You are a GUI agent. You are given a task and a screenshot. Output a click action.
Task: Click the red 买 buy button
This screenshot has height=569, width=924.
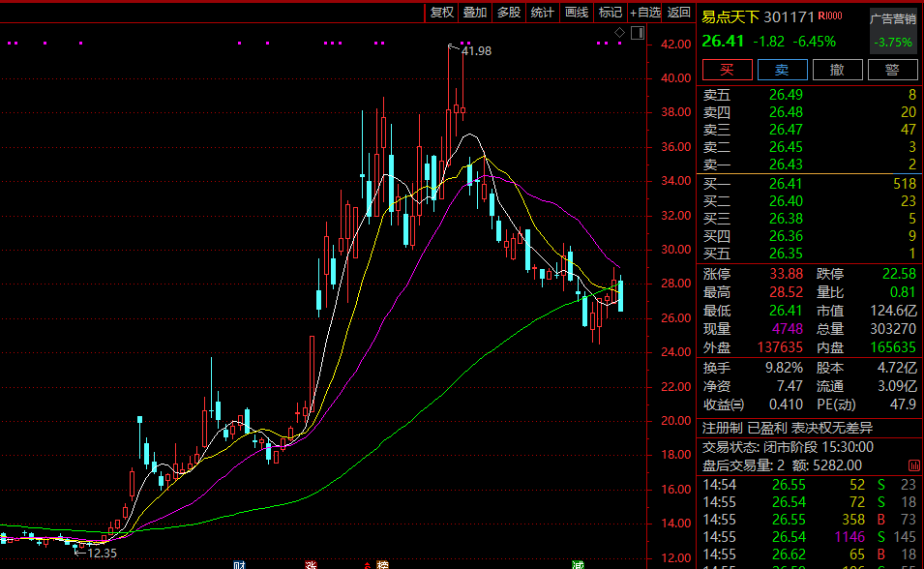pos(727,70)
